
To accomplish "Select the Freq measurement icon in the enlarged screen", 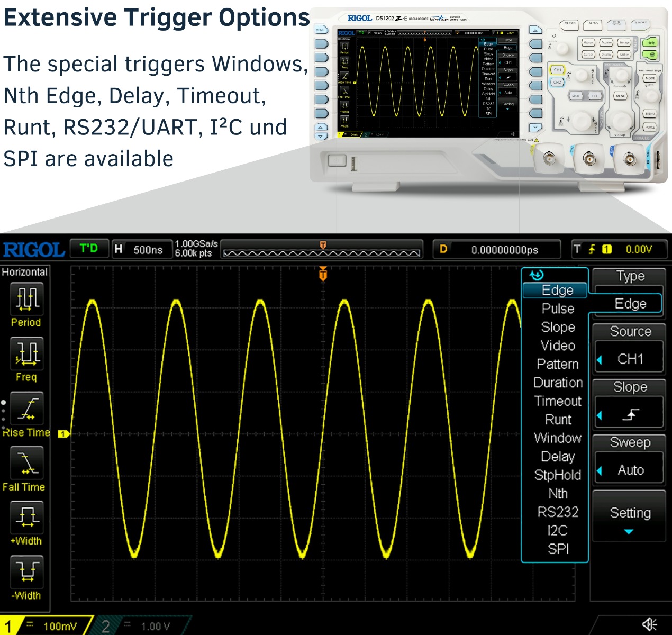I will [27, 353].
